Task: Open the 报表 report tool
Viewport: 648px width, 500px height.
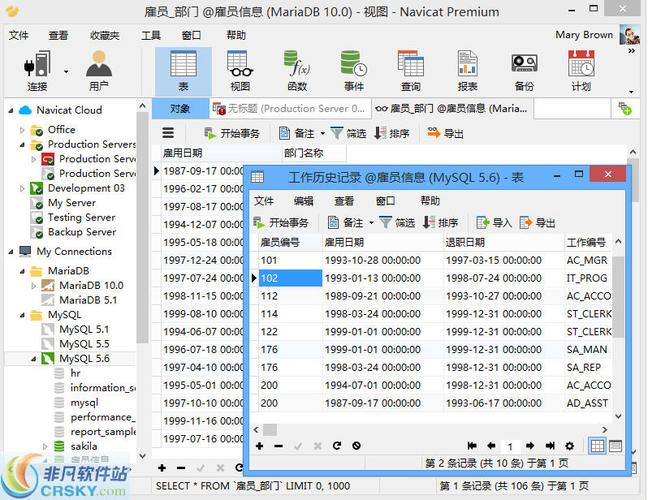Action: 467,71
